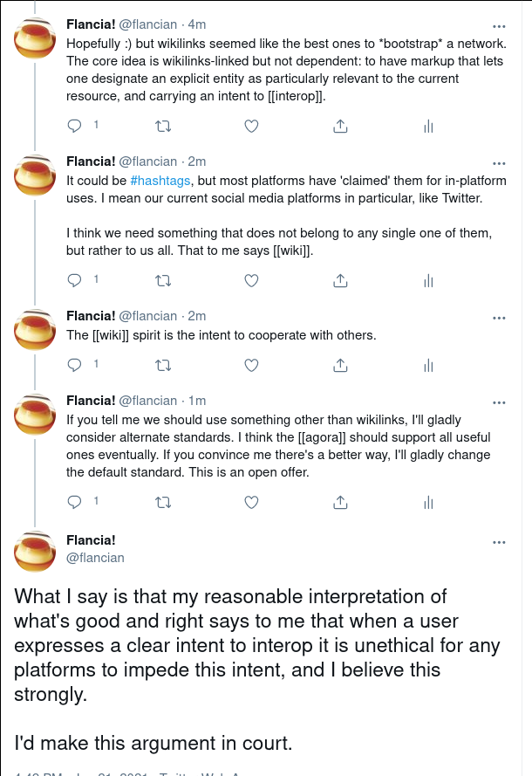Viewport: 532px width, 776px height.
Task: Retweet the tweet mentioning [[interop]]
Action: pos(163,127)
